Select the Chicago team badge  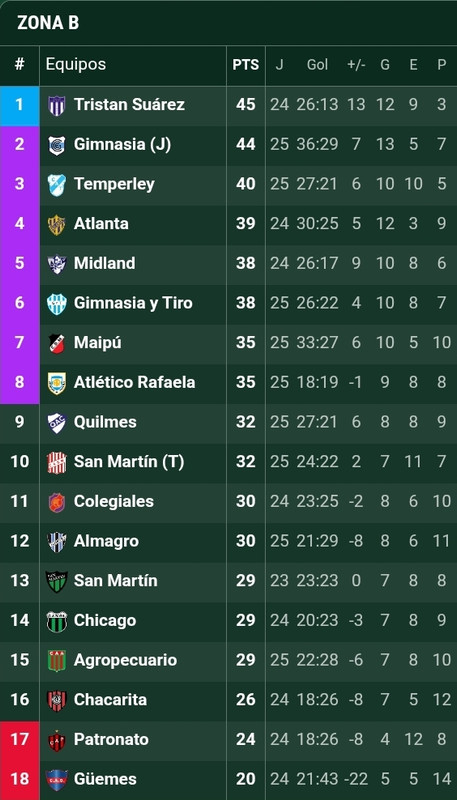coord(57,621)
